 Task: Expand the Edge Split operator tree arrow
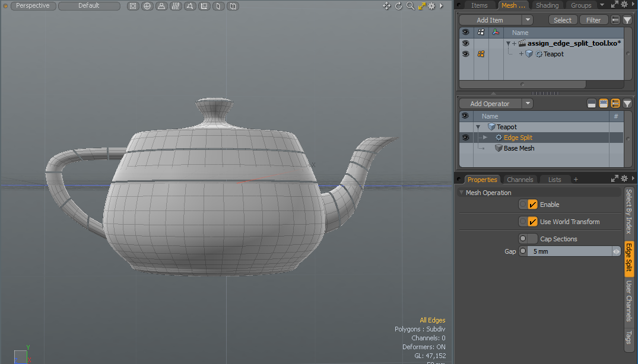point(485,138)
